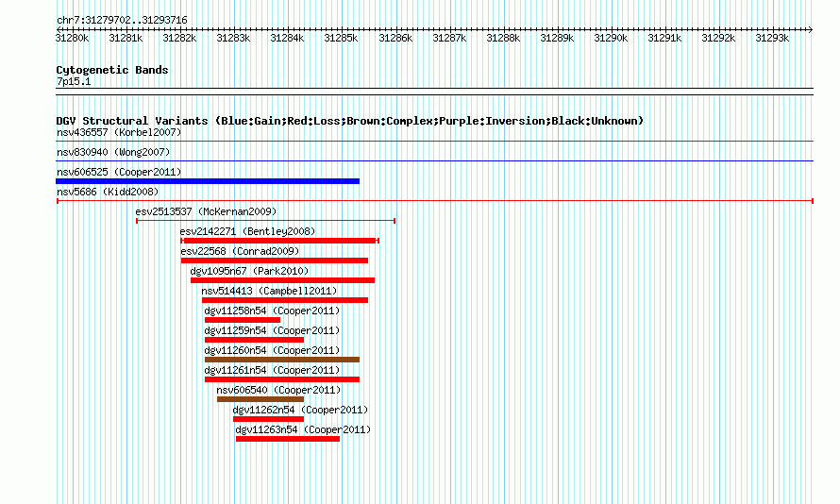Click the 31291k ruler tick label
Viewport: 840px width, 504px height.
[664, 38]
